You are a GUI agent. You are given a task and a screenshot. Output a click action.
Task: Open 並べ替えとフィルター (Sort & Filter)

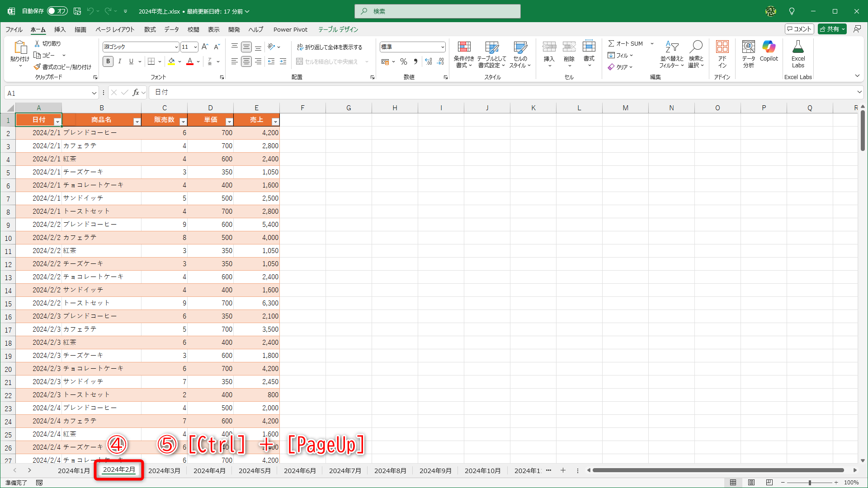coord(672,53)
